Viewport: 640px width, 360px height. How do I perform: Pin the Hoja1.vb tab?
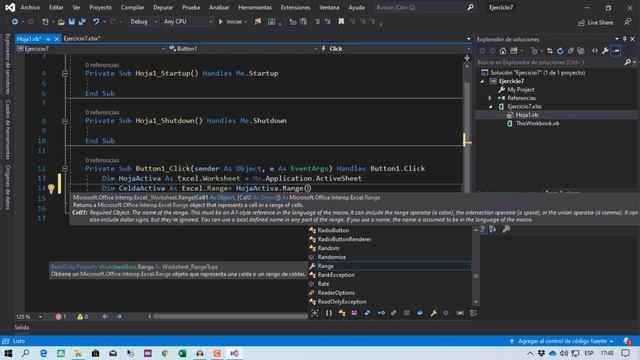48,39
